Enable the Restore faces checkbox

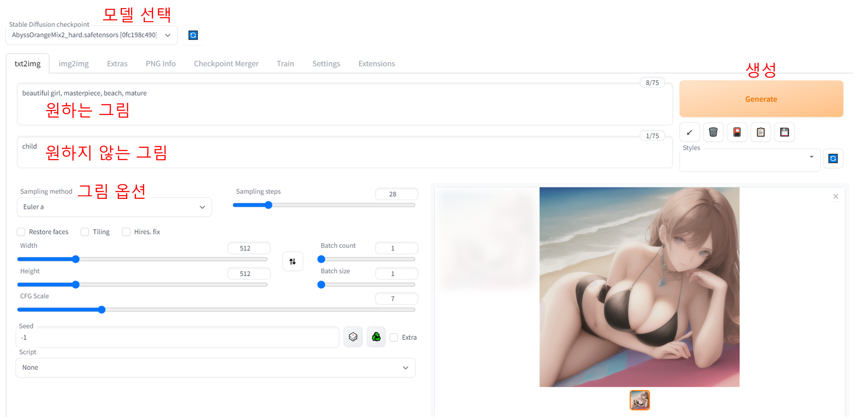[x=21, y=232]
